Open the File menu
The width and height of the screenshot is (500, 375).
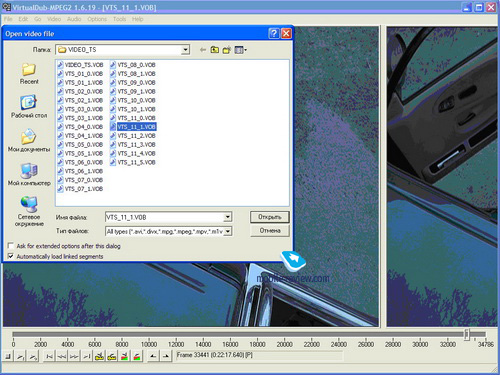click(8, 19)
